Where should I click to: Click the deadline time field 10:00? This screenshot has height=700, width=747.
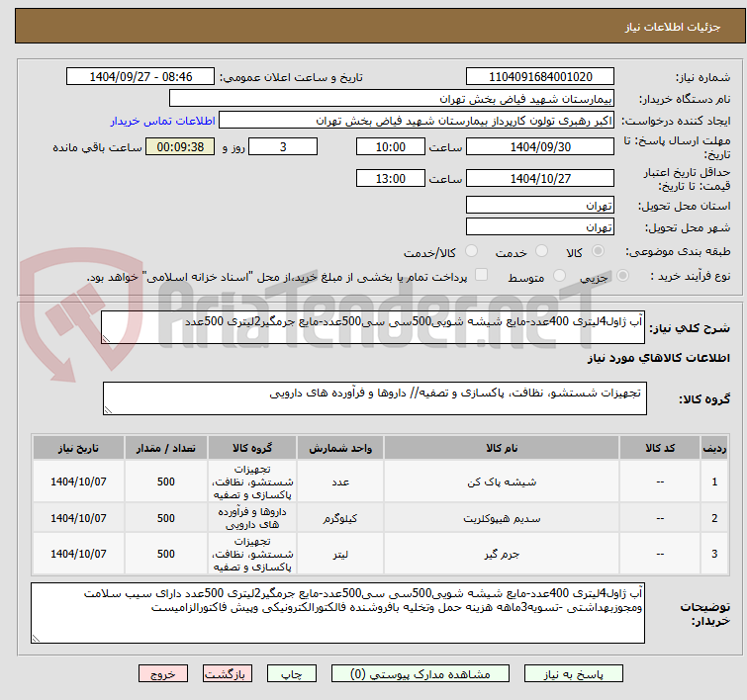tap(391, 146)
